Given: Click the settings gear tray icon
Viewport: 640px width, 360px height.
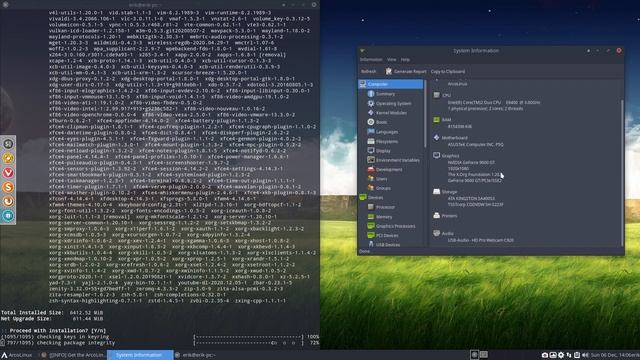Looking at the screenshot, I should [x=561, y=355].
